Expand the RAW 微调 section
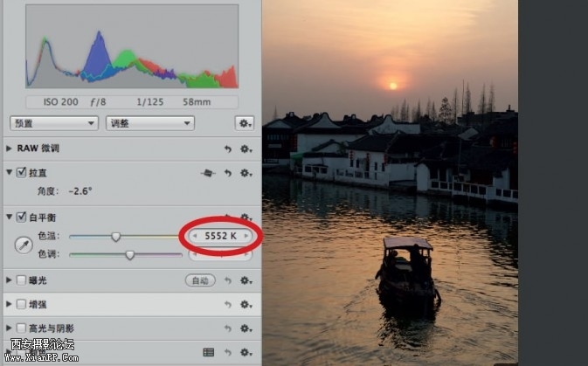Viewport: 588px width, 366px height. [10, 148]
